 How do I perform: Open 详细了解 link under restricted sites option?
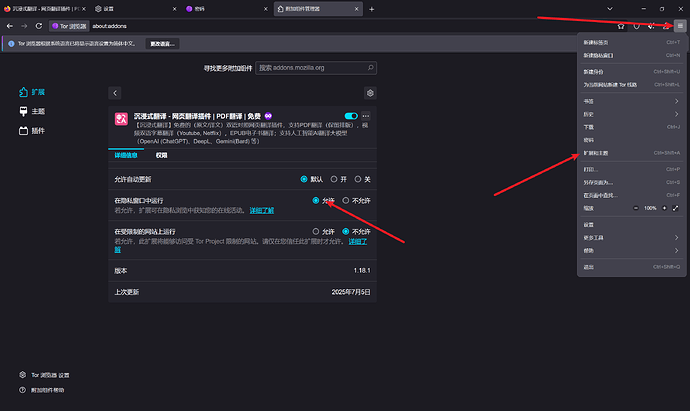click(358, 241)
